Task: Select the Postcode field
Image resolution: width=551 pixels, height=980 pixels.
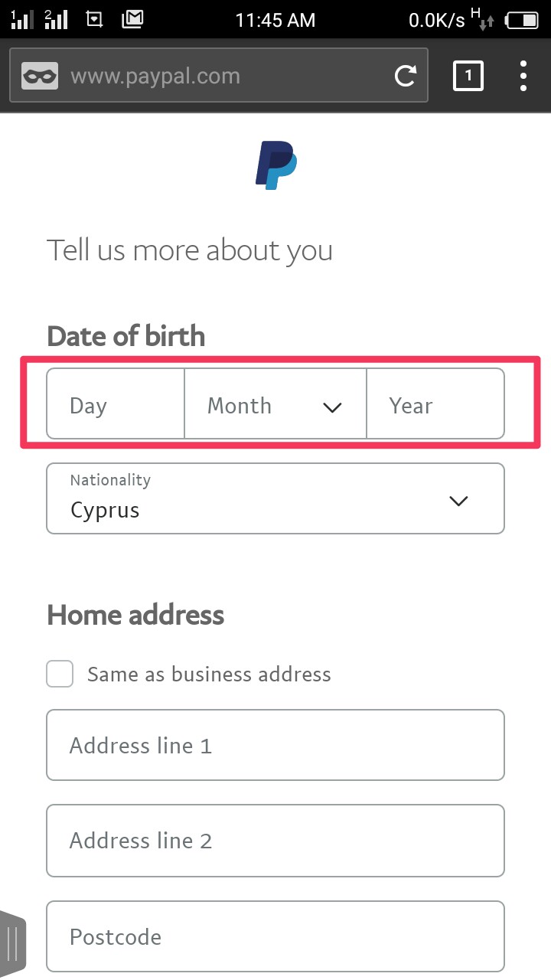Action: pyautogui.click(x=275, y=936)
